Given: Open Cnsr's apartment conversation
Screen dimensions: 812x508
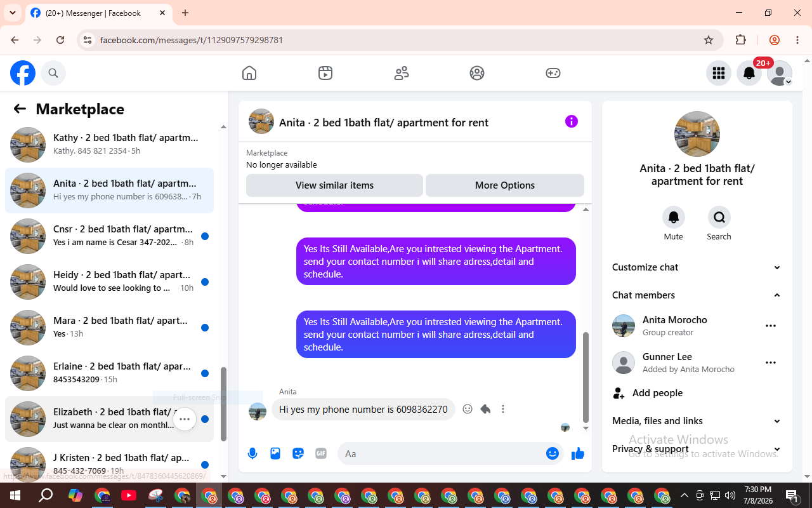Looking at the screenshot, I should (x=109, y=236).
